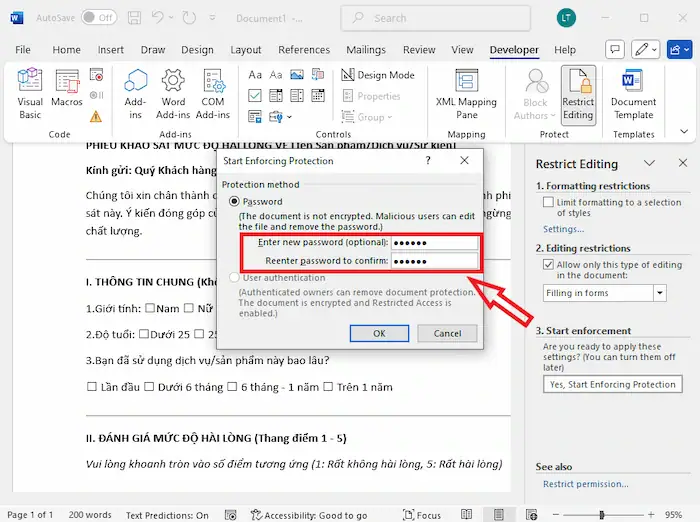The height and width of the screenshot is (522, 700).
Task: Open the References ribbon tab
Action: tap(304, 50)
